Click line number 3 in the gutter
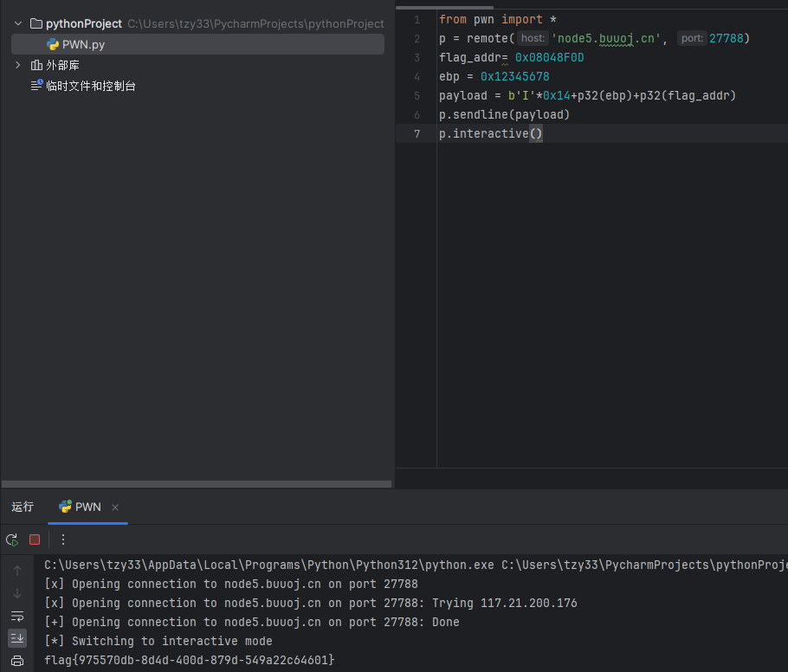The height and width of the screenshot is (672, 788). tap(417, 58)
